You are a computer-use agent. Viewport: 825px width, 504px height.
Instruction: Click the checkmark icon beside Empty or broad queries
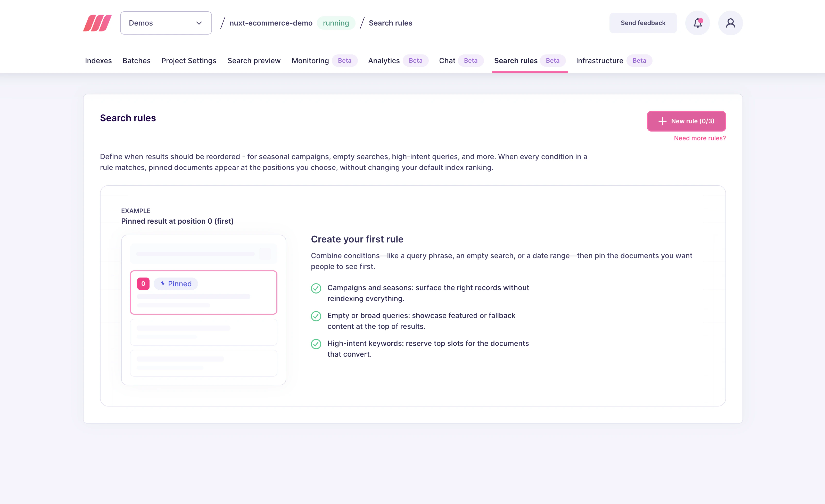[x=316, y=316]
